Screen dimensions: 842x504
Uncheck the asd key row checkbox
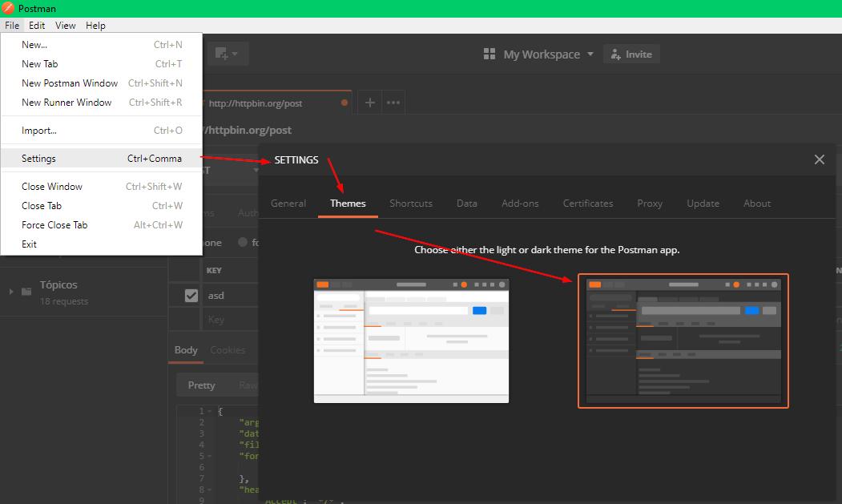tap(191, 296)
